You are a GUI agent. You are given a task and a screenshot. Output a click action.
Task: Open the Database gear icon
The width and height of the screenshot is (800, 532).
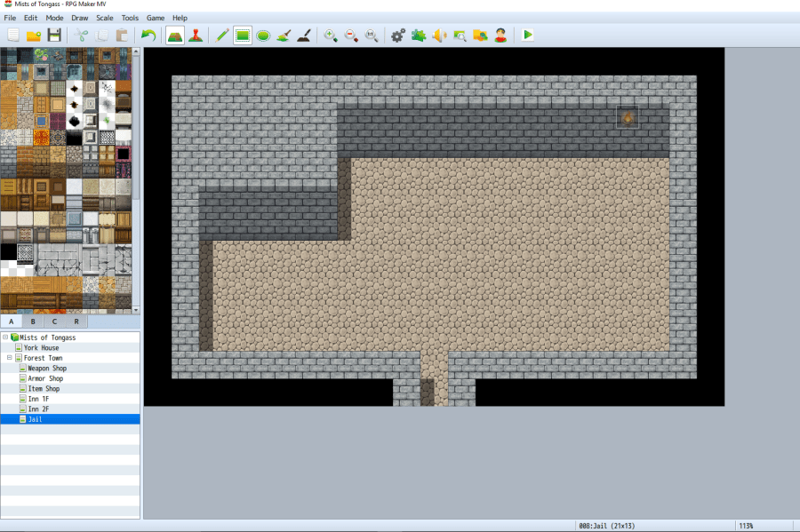click(x=397, y=36)
